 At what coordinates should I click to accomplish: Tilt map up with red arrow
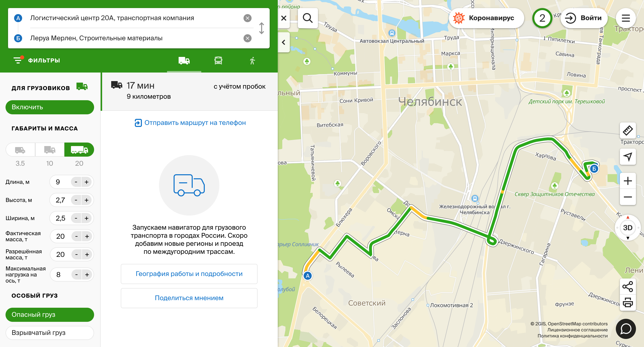(628, 218)
